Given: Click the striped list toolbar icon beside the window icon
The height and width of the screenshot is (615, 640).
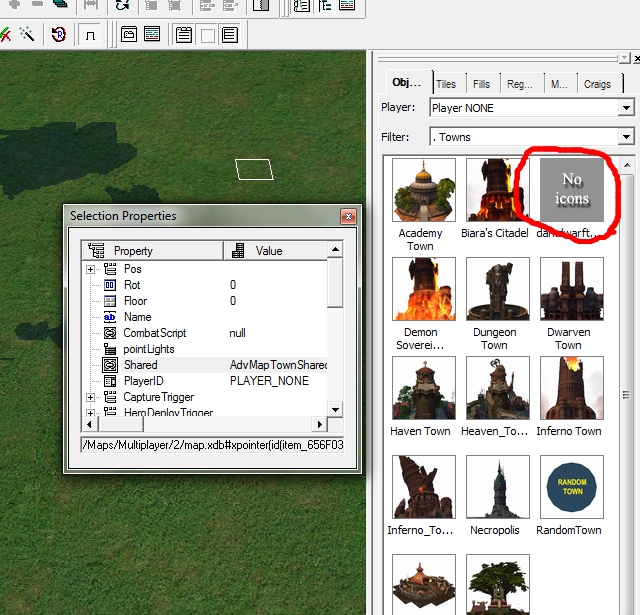Looking at the screenshot, I should coord(152,35).
